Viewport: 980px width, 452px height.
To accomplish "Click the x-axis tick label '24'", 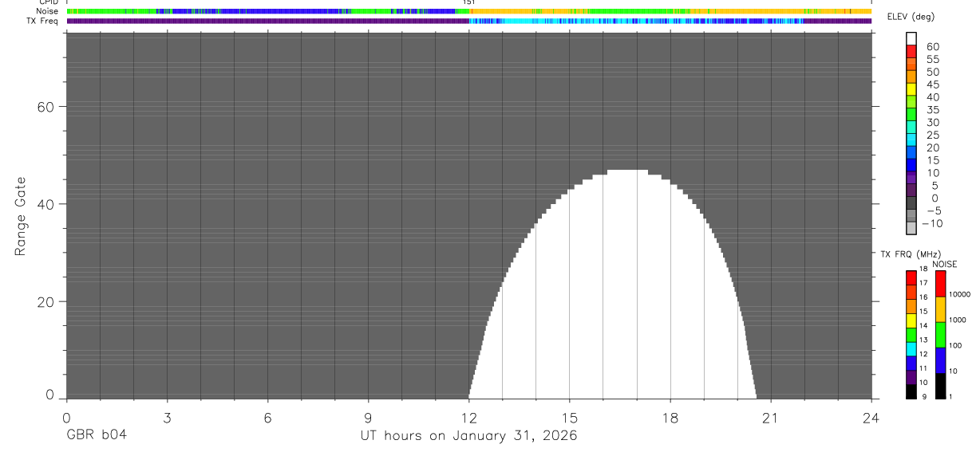I will pyautogui.click(x=871, y=419).
